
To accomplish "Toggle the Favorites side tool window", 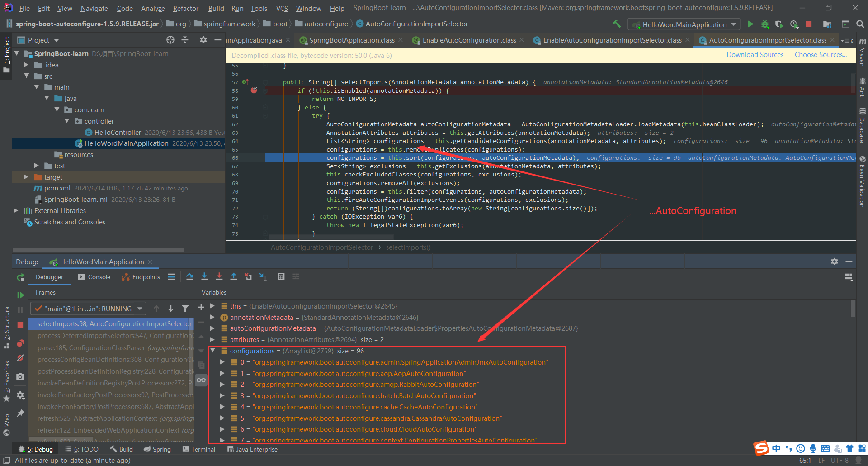I will click(x=6, y=381).
